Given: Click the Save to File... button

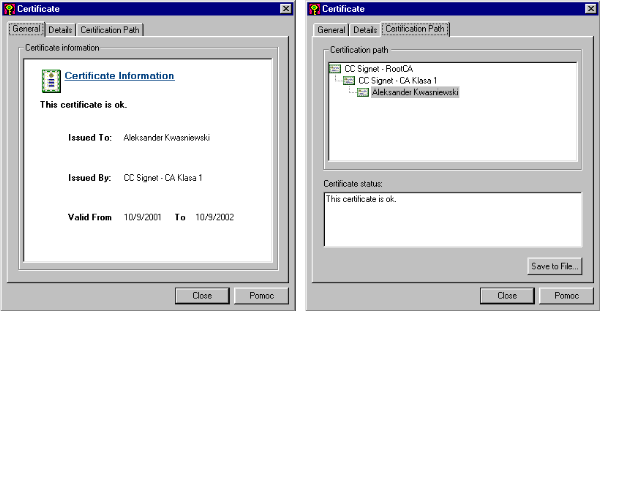Looking at the screenshot, I should (555, 266).
